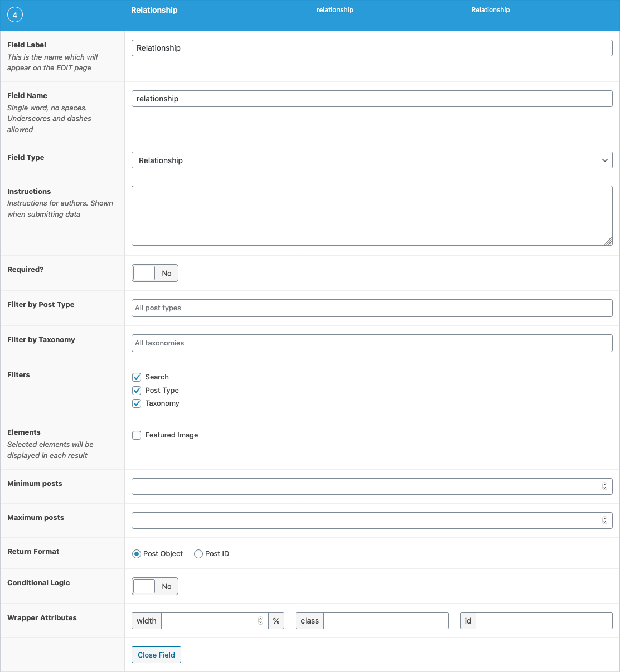Image resolution: width=620 pixels, height=672 pixels.
Task: Click the Elements row label
Action: [x=24, y=432]
